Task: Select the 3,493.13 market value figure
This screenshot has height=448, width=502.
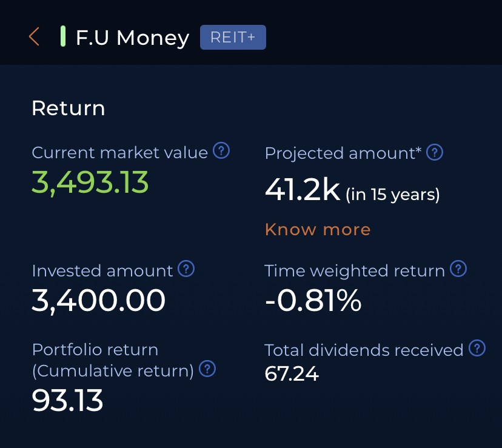Action: [90, 182]
